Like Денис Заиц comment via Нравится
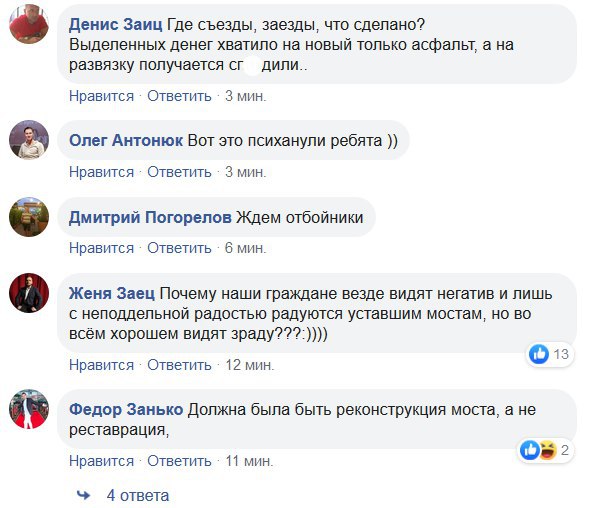The image size is (614, 508). (x=101, y=96)
